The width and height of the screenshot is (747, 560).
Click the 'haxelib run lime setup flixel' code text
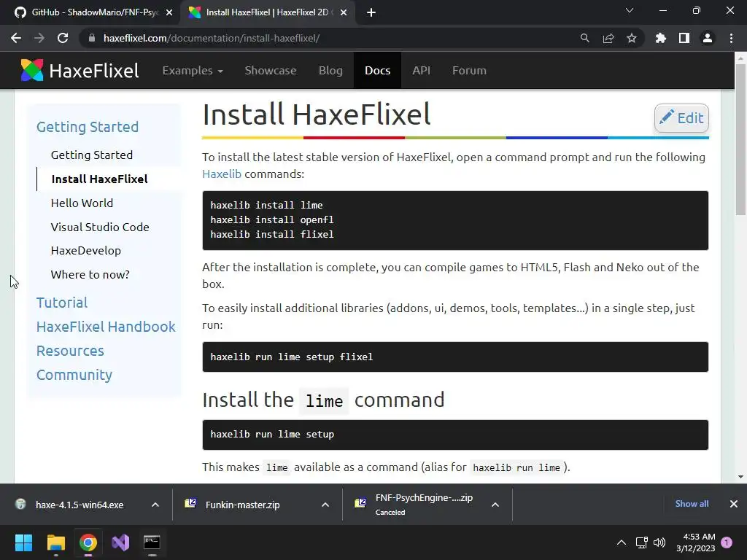(292, 357)
